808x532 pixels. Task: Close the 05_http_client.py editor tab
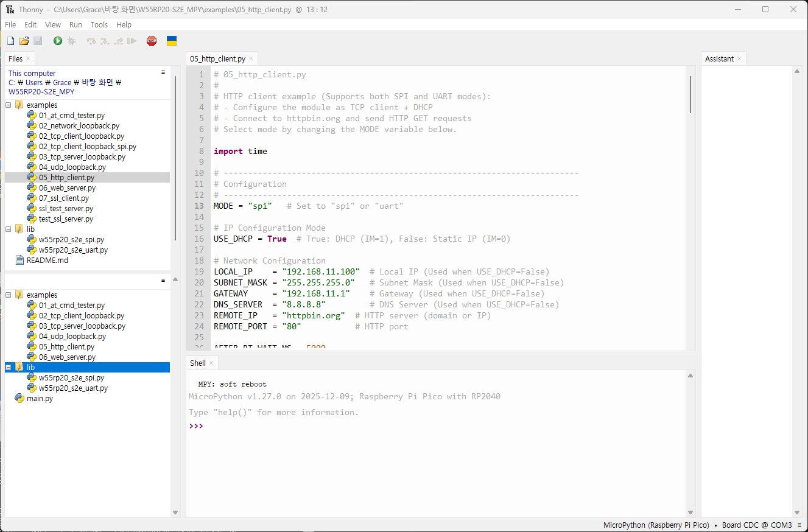[x=251, y=59]
